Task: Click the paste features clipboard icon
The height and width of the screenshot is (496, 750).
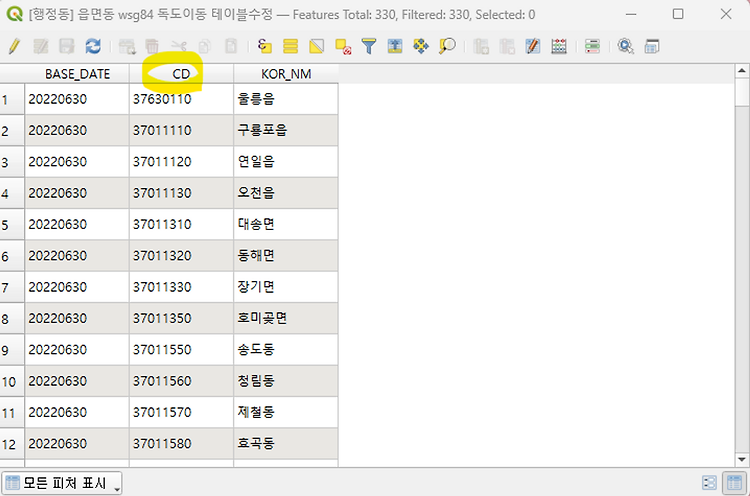Action: point(231,46)
